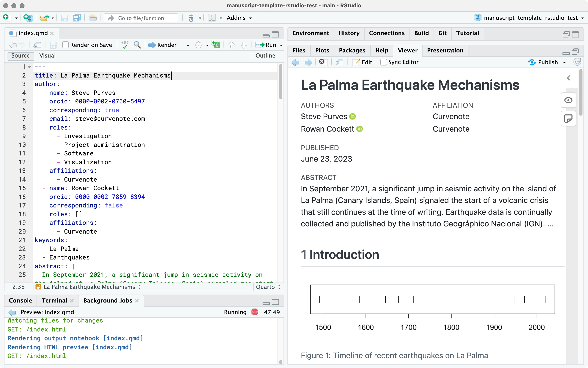588x368 pixels.
Task: Open Find/Replace with the magnifier icon
Action: coord(137,45)
